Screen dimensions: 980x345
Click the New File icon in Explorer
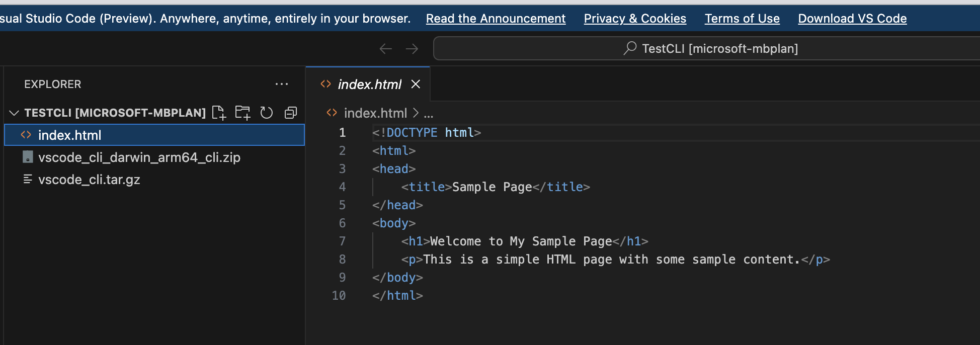click(x=219, y=113)
